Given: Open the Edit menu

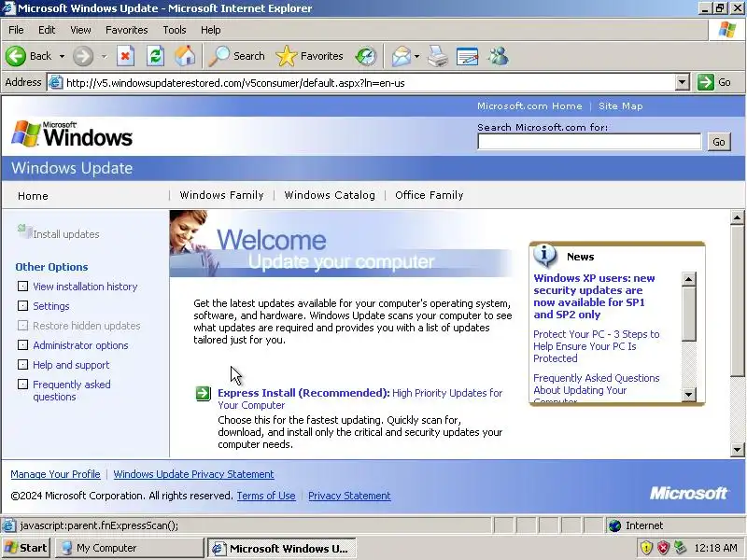Looking at the screenshot, I should pos(47,30).
